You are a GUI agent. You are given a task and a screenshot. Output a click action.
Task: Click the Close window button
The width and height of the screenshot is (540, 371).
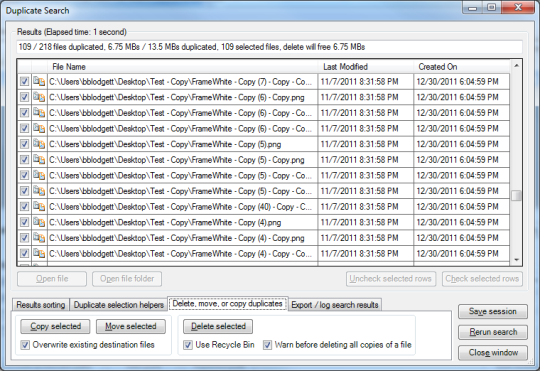(x=493, y=353)
